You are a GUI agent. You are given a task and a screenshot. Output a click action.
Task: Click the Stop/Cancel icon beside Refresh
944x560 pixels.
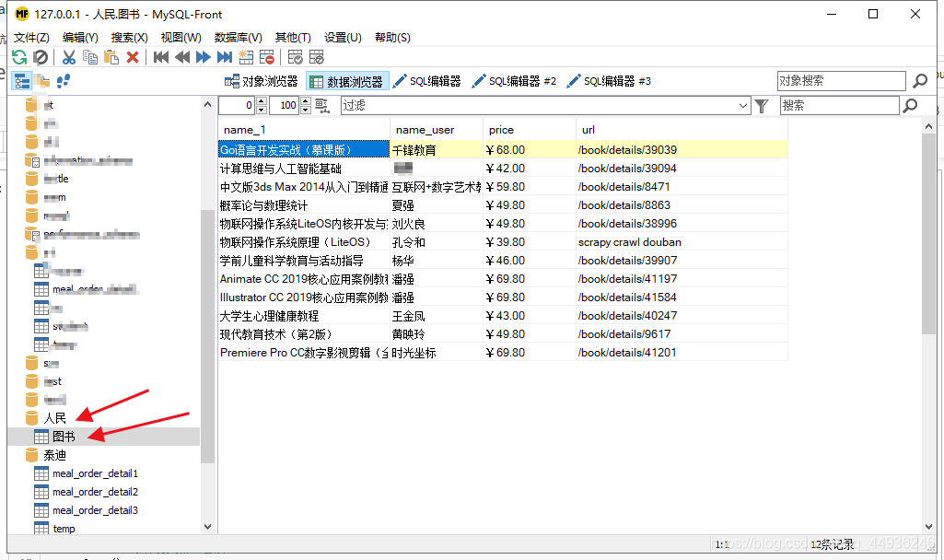point(41,57)
